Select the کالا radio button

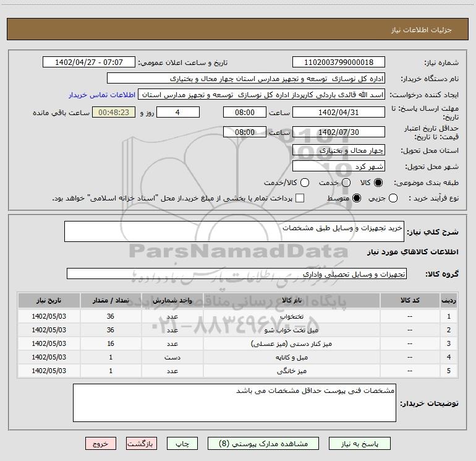pos(378,183)
